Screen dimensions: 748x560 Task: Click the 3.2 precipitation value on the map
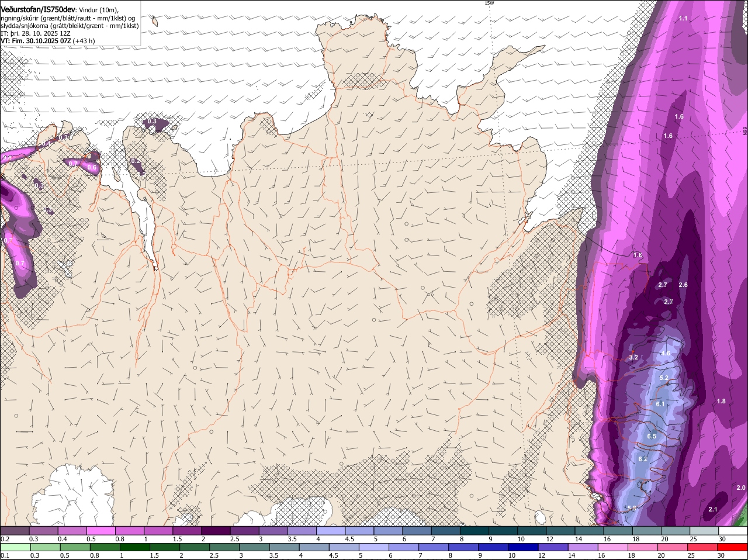point(633,357)
